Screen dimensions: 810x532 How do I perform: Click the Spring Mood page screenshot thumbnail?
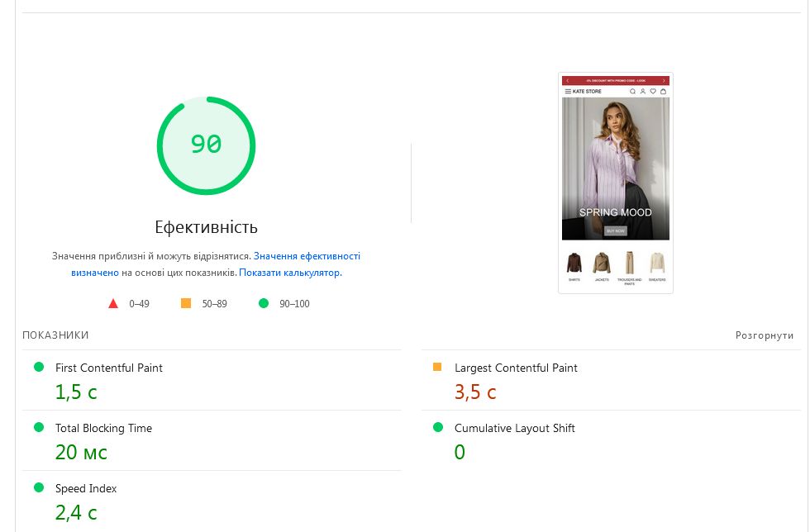[616, 182]
